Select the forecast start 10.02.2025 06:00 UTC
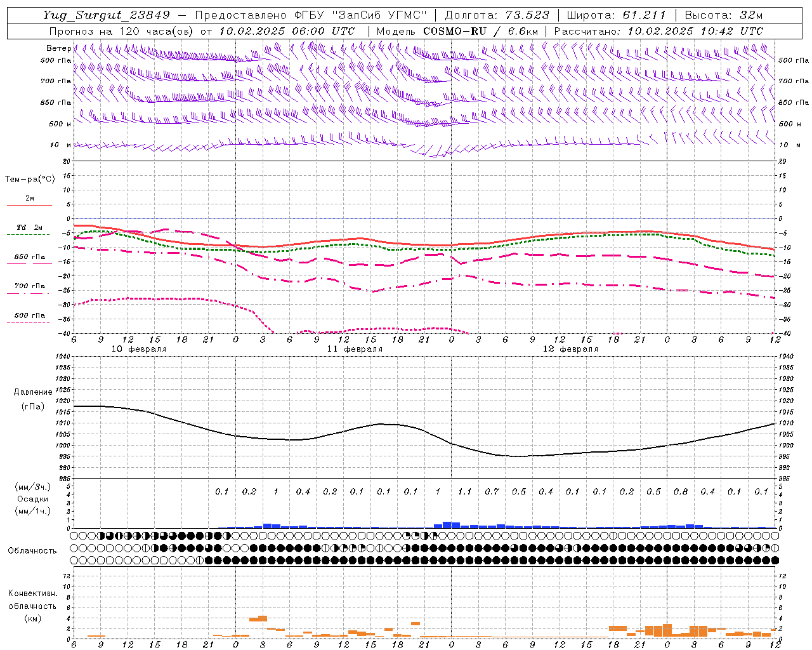This screenshot has height=650, width=812. coord(287,31)
